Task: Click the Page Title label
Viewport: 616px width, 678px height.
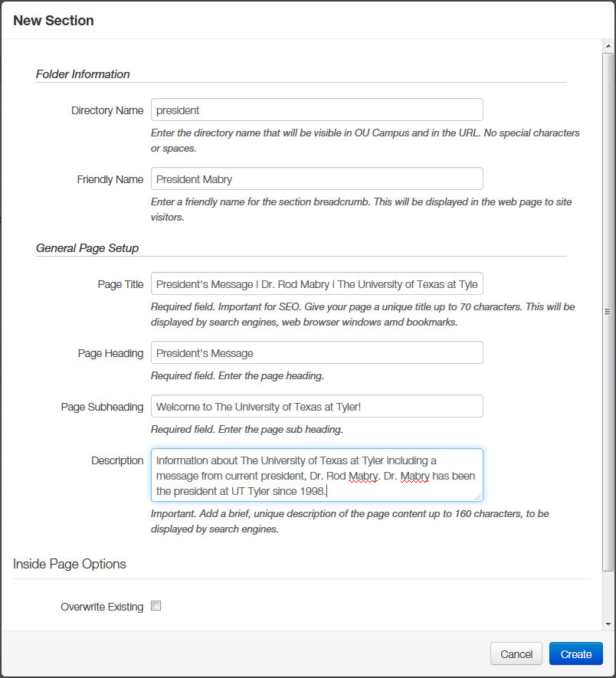Action: click(x=120, y=284)
